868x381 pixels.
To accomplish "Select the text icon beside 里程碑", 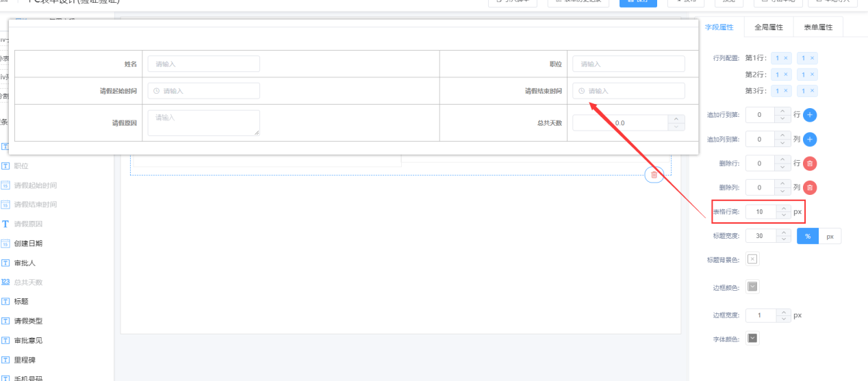I will click(x=5, y=359).
